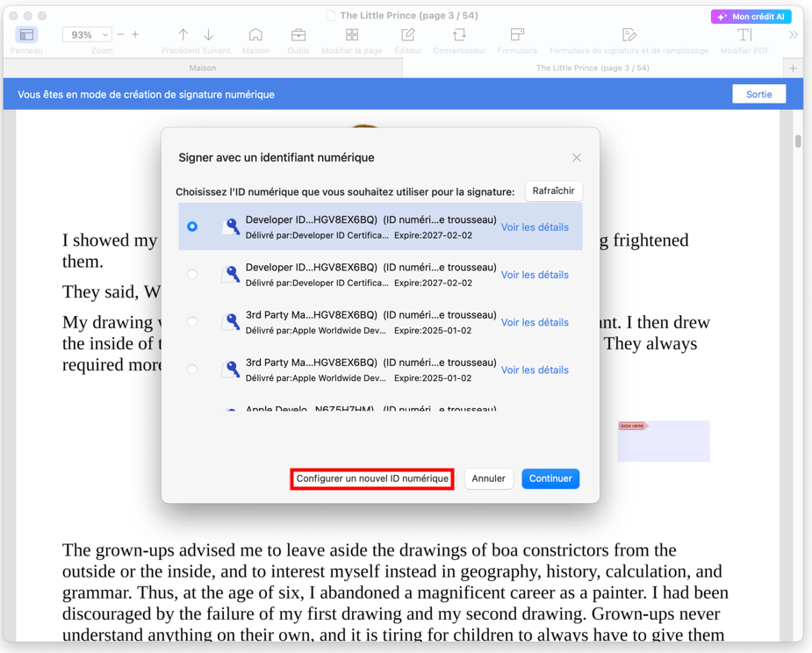Screen dimensions: 812x653
Task: Click Rafraîchir to reload certificate list
Action: click(553, 190)
